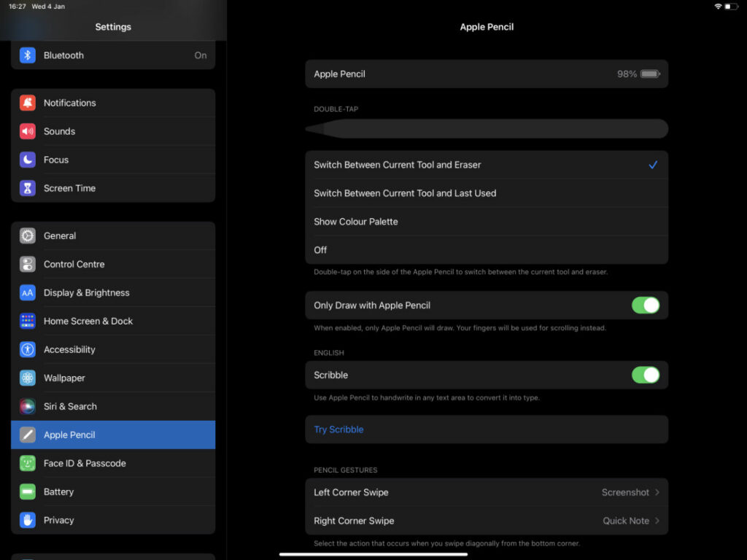Viewport: 747px width, 560px height.
Task: Open Left Corner Swipe options chevron
Action: [x=657, y=492]
